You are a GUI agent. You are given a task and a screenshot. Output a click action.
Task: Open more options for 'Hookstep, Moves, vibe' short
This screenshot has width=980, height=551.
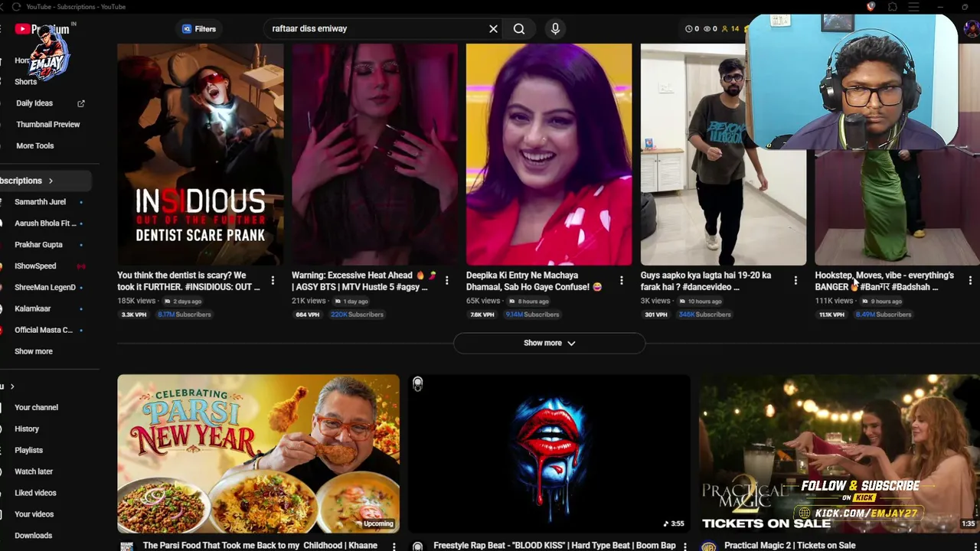[x=970, y=281]
